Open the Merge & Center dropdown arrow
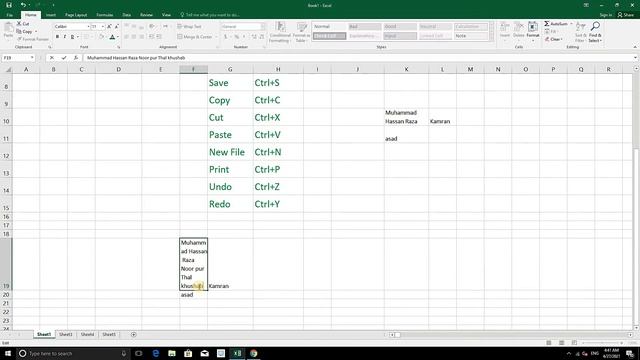Image resolution: width=640 pixels, height=360 pixels. click(216, 37)
